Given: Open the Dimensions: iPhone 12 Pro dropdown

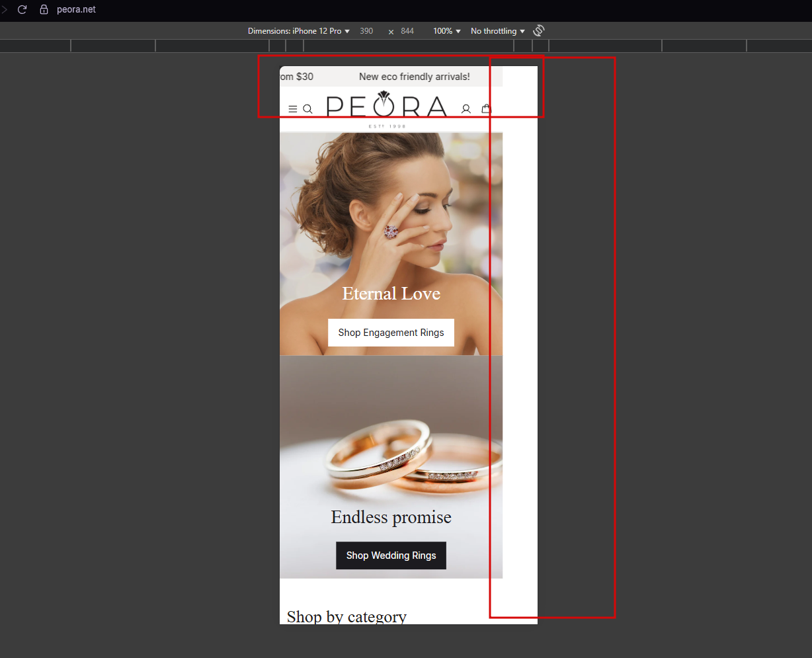Looking at the screenshot, I should [x=299, y=31].
